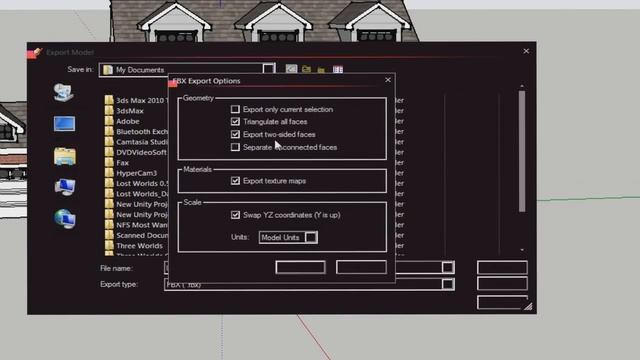Jump to Desktop in the places sidebar
Image resolution: width=640 pixels, height=360 pixels.
point(64,123)
